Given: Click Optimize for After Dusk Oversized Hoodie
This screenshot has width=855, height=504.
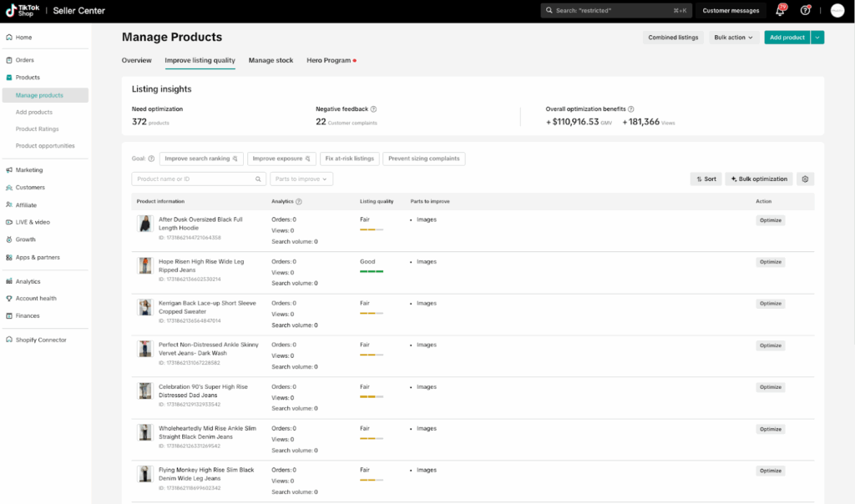Looking at the screenshot, I should 770,220.
